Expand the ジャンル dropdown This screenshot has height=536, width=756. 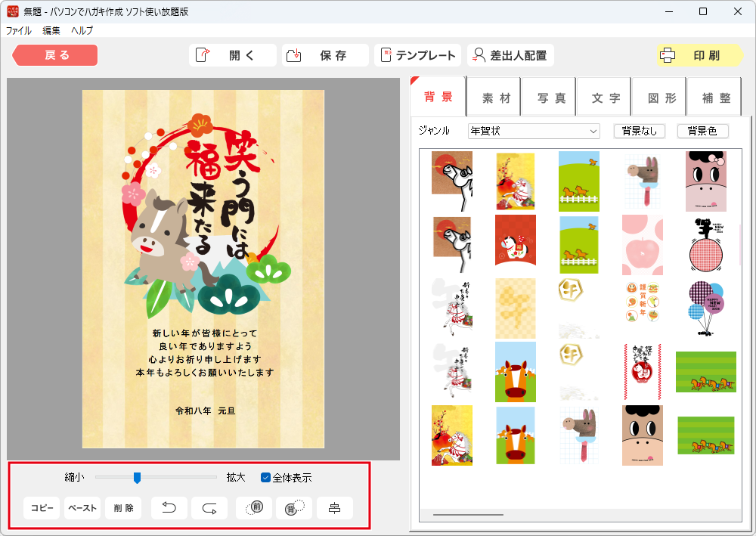[533, 131]
